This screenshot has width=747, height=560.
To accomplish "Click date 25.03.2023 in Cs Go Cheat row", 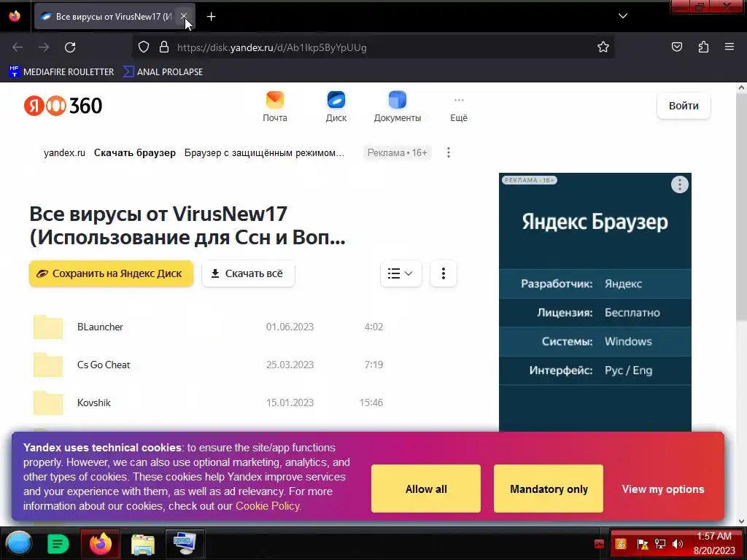I will (x=290, y=365).
